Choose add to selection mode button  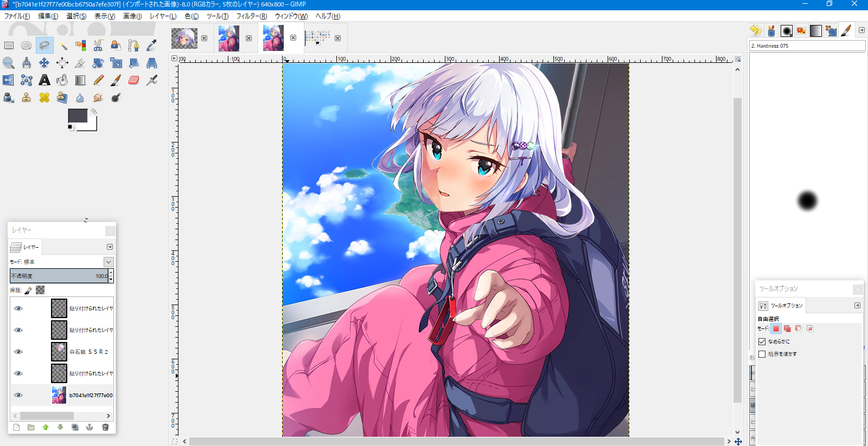pos(788,328)
